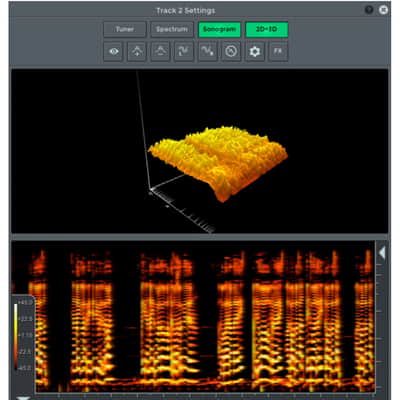
Task: Click the dB color scale legend
Action: [x=23, y=335]
